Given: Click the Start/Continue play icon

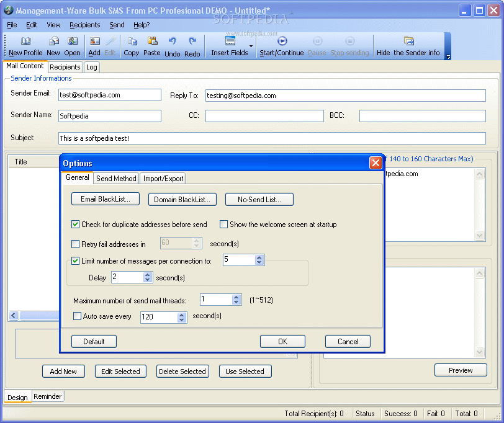Looking at the screenshot, I should point(282,41).
